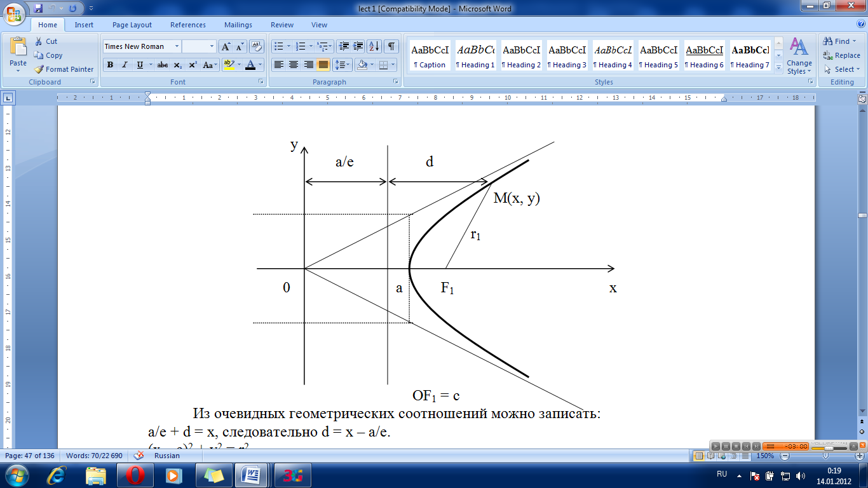Toggle Italic formatting
This screenshot has width=868, height=488.
point(125,65)
